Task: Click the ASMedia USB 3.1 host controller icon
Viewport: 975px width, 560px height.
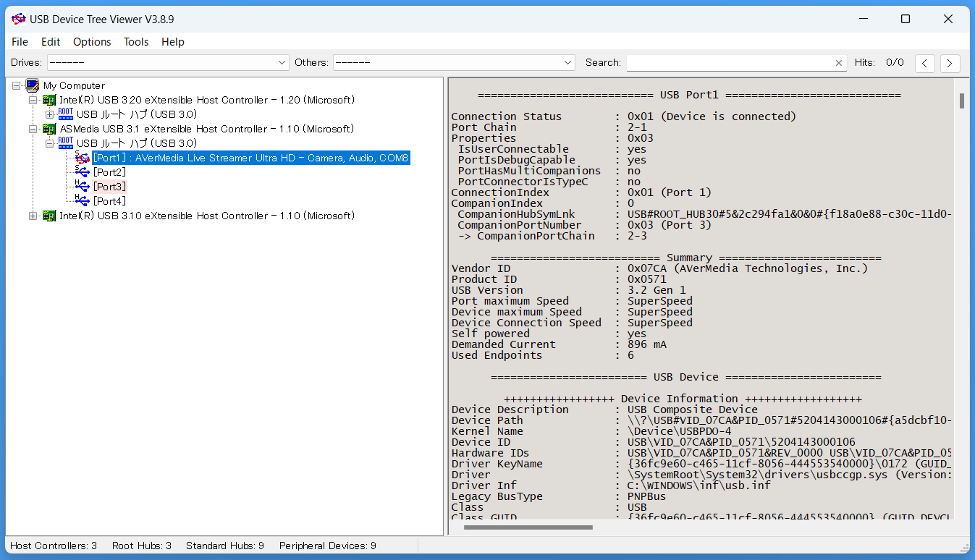Action: click(49, 129)
